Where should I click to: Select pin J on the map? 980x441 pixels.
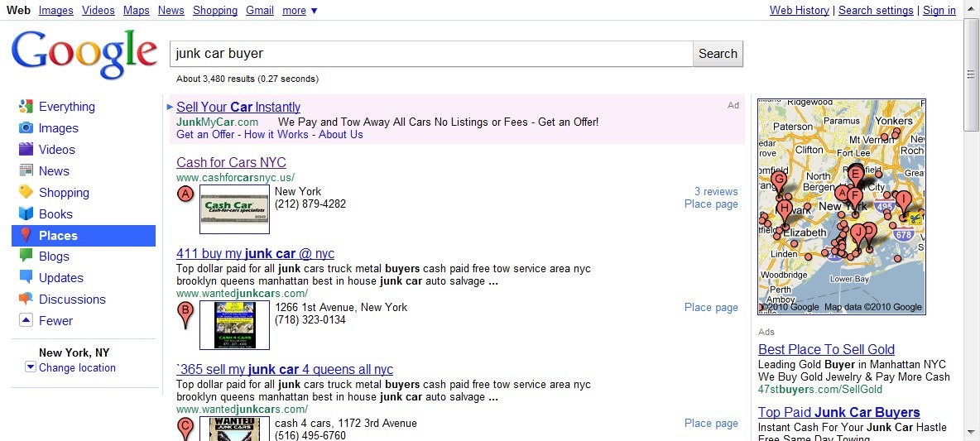click(859, 233)
